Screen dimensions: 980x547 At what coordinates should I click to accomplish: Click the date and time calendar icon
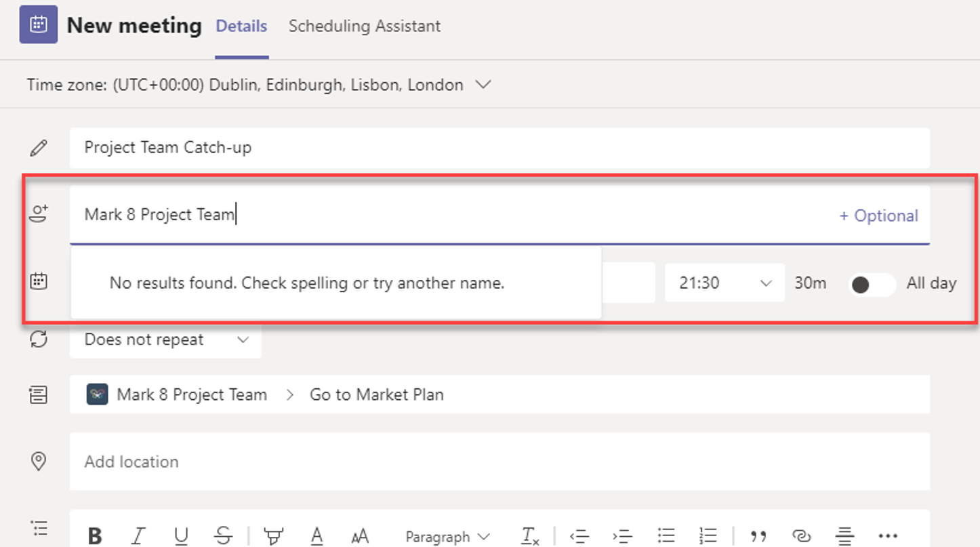[39, 282]
